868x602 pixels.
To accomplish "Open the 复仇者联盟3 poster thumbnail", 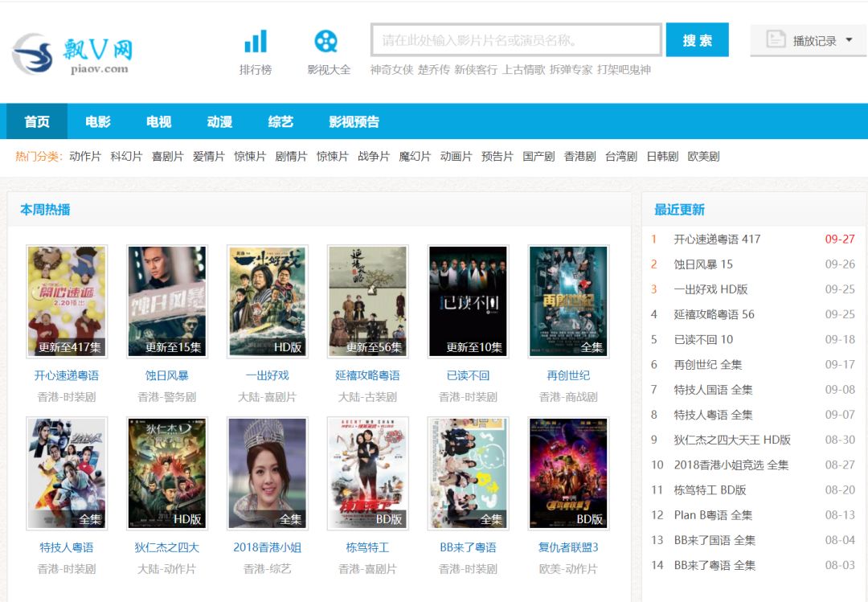I will pyautogui.click(x=568, y=473).
